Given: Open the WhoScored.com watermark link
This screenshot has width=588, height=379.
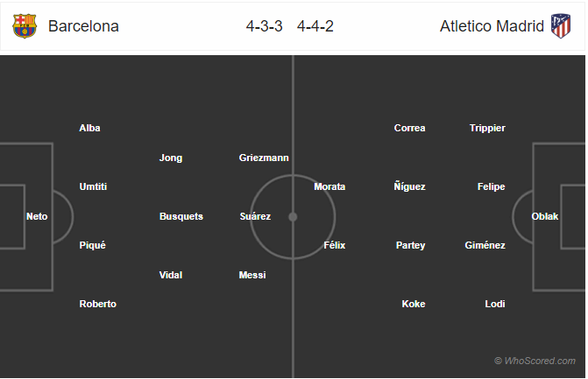Looking at the screenshot, I should pos(535,361).
